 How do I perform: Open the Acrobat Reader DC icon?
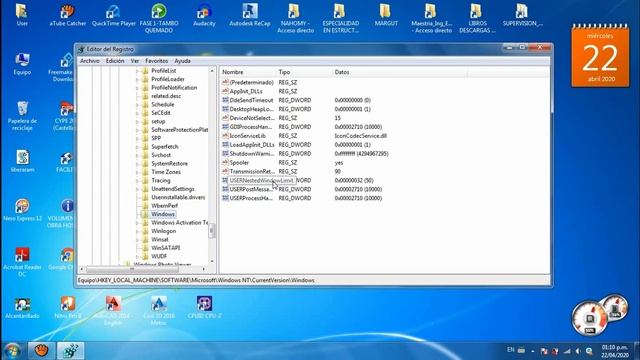click(x=22, y=262)
